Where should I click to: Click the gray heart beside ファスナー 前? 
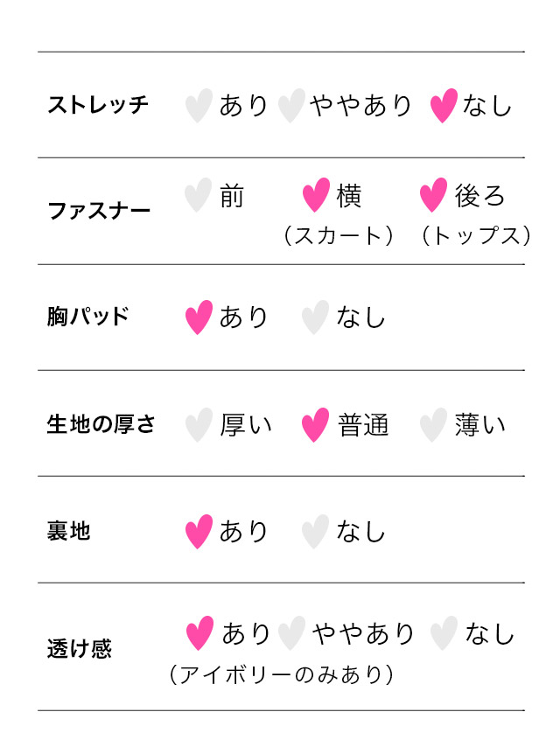[199, 195]
